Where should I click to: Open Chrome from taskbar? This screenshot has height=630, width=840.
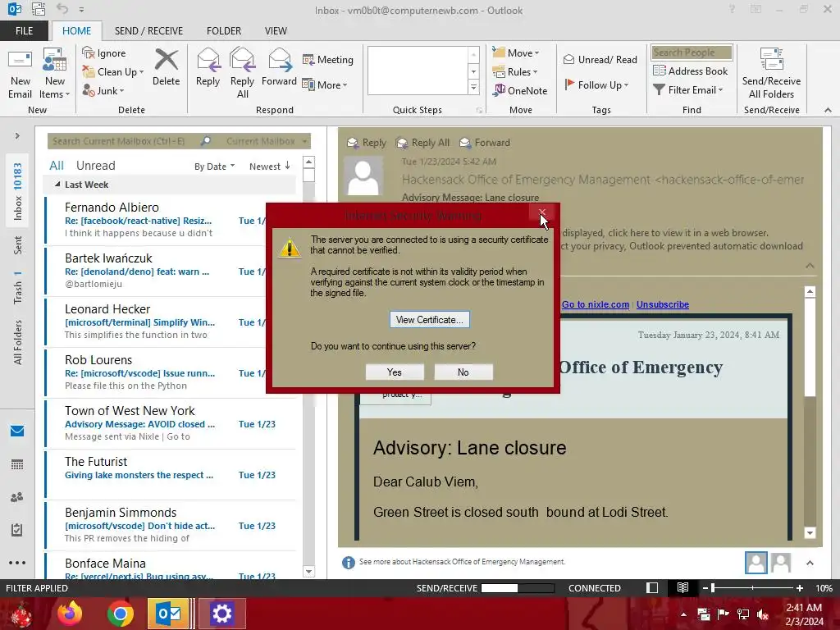pos(120,614)
